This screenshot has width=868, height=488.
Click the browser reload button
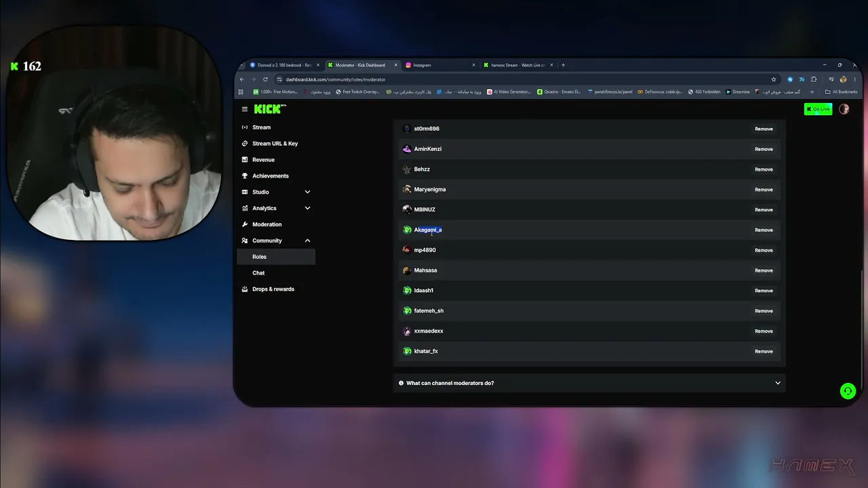[x=265, y=79]
